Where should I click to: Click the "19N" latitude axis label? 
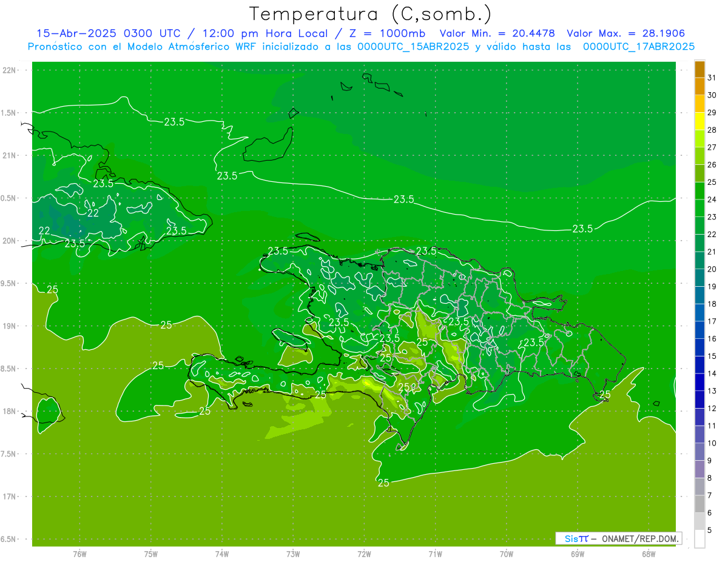click(10, 326)
